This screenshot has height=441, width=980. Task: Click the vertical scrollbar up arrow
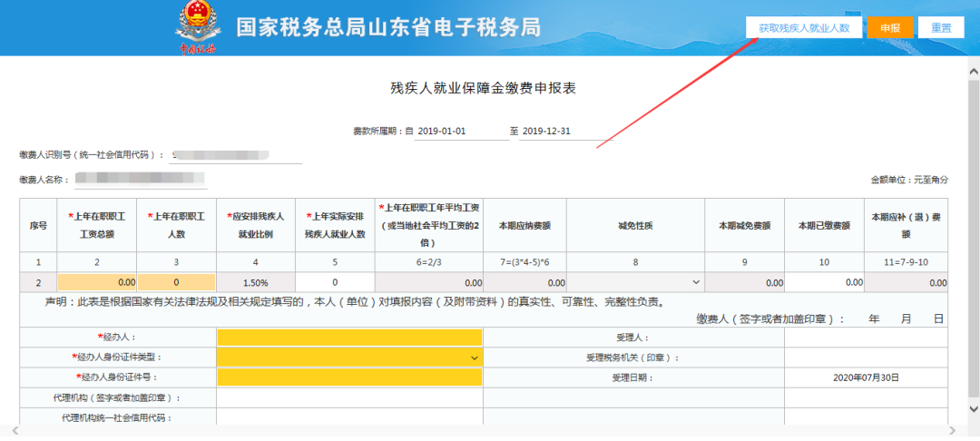[x=973, y=71]
